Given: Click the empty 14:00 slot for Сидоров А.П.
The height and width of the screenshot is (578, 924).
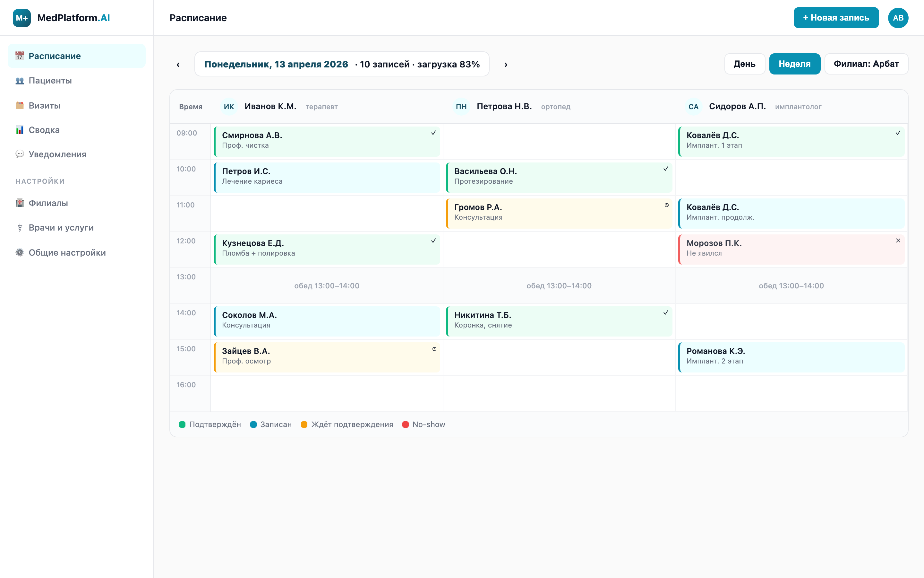Looking at the screenshot, I should coord(791,321).
